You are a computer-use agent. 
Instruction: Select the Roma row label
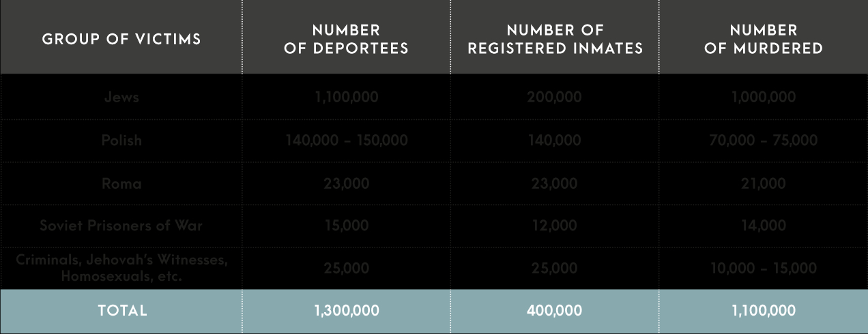[121, 183]
